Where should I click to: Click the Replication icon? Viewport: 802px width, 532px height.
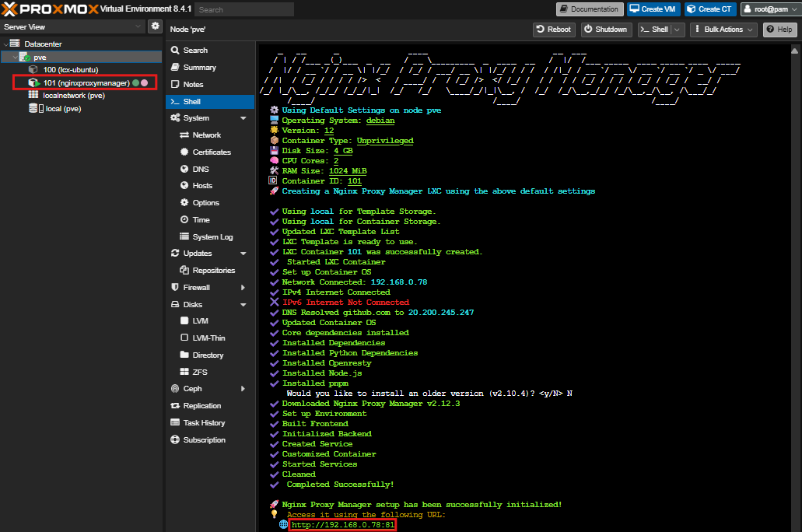(x=175, y=406)
